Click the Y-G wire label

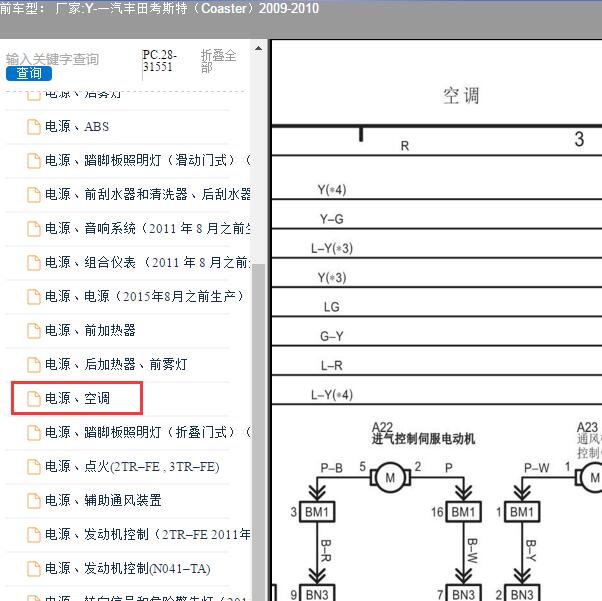point(332,219)
